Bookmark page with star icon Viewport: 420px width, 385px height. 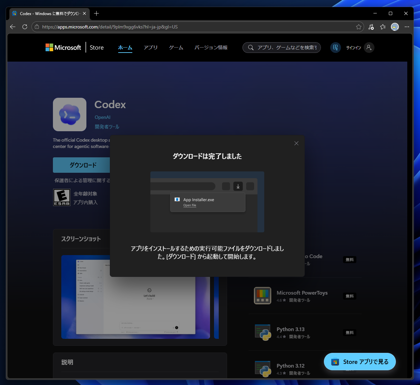pos(359,27)
